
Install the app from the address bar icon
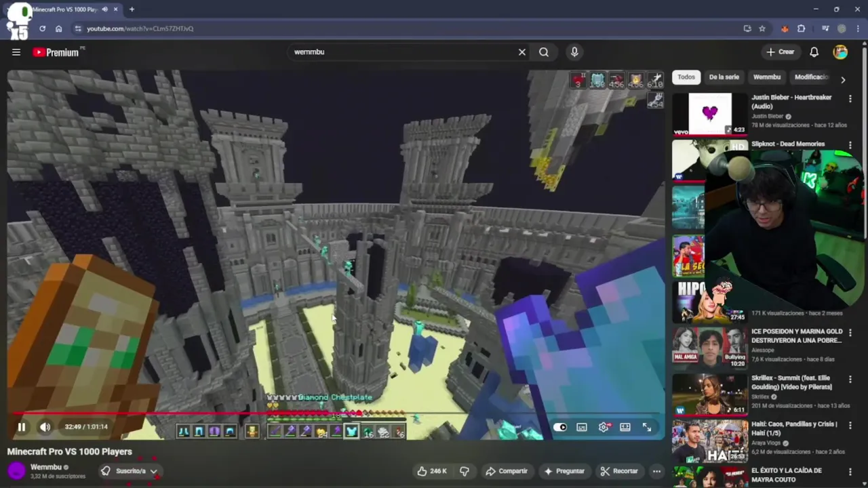coord(747,28)
